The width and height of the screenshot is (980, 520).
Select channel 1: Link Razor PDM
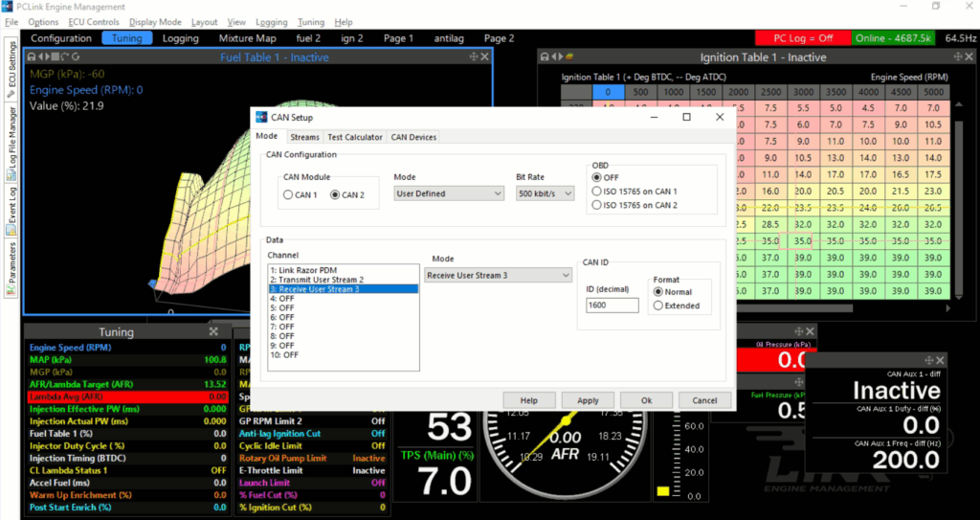pyautogui.click(x=344, y=270)
